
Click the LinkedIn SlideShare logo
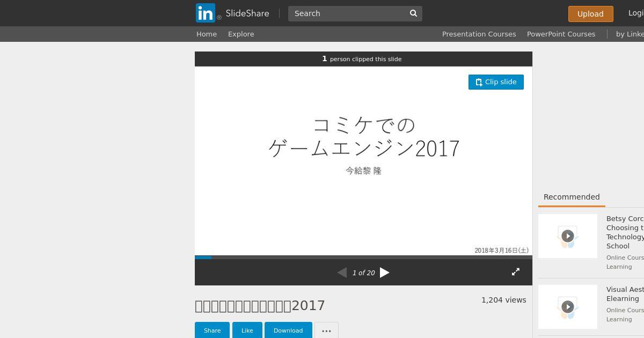pos(232,13)
